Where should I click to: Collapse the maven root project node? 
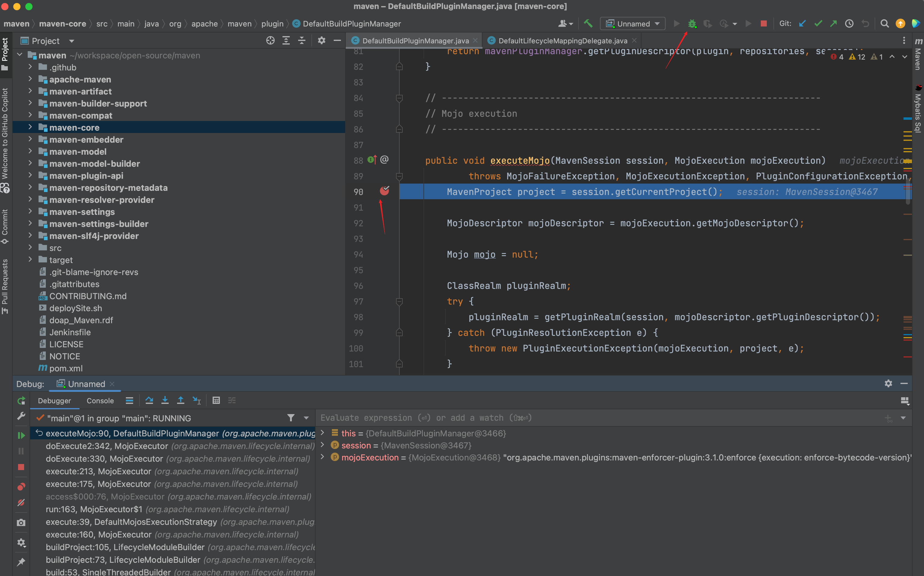coord(20,55)
